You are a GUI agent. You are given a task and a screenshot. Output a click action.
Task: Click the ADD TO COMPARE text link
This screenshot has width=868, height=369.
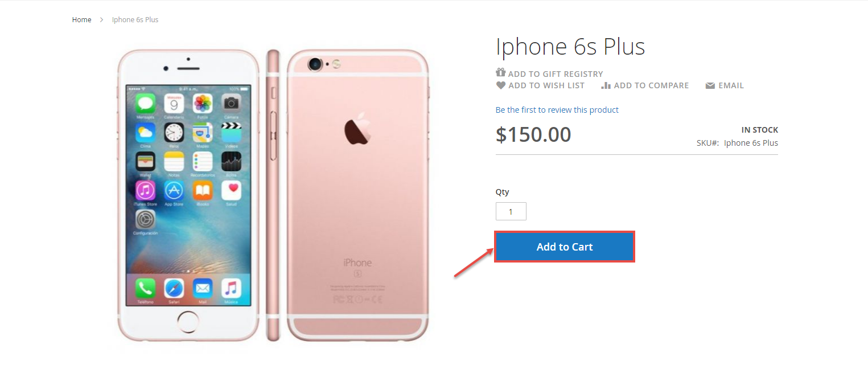pos(651,85)
